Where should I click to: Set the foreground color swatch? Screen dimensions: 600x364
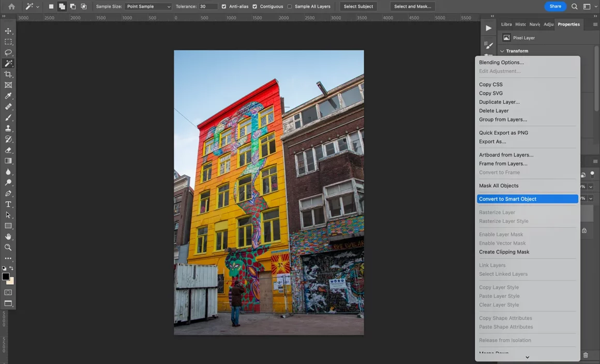point(5,276)
